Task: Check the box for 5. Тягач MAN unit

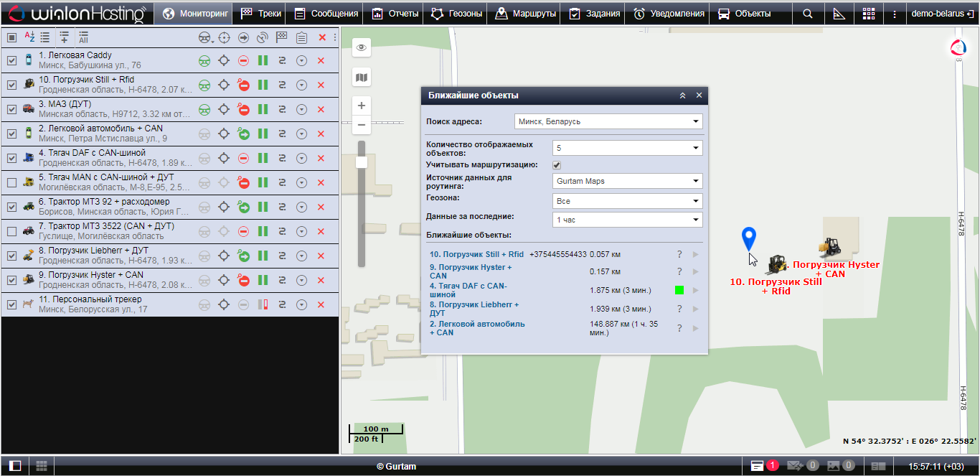Action: point(11,183)
